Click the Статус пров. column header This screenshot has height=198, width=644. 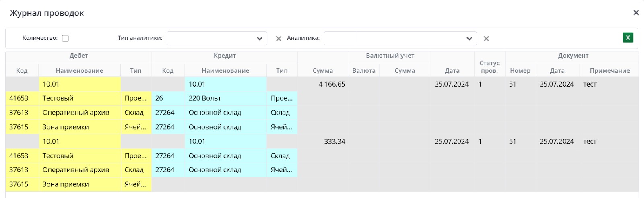[489, 67]
